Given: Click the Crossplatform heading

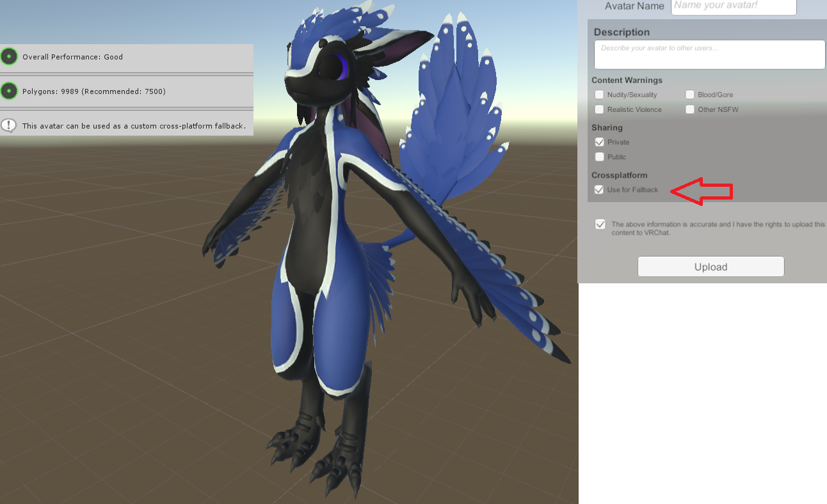Looking at the screenshot, I should [x=619, y=175].
